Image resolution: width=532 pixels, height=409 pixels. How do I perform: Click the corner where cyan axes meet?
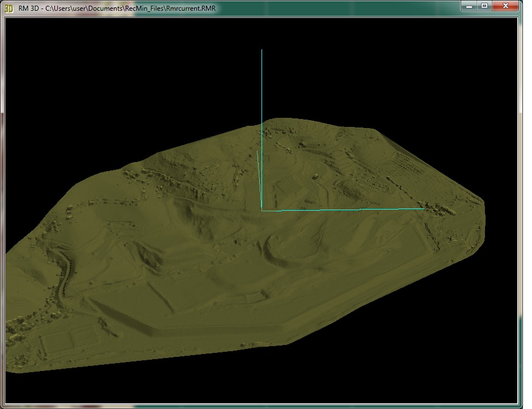coord(261,211)
